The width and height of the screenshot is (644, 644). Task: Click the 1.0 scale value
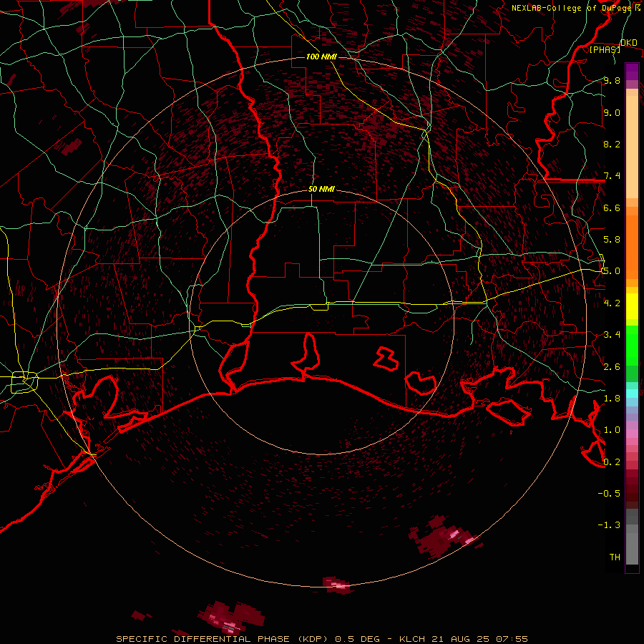[612, 430]
